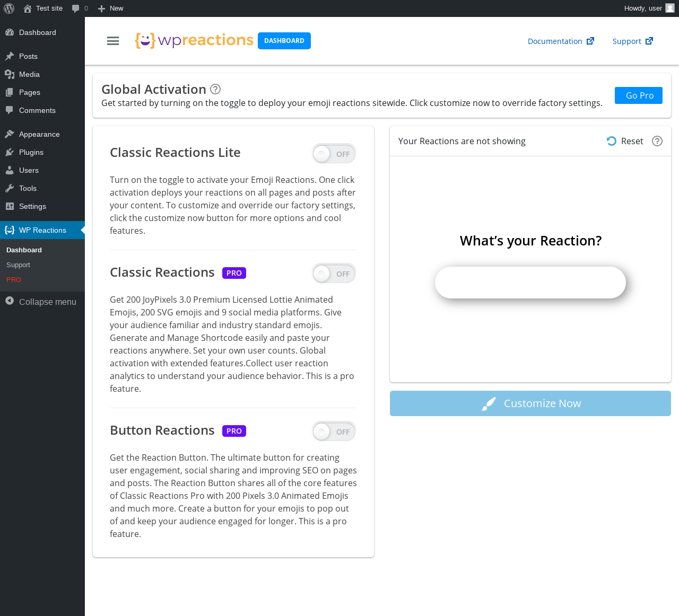Click the Posts pushpin icon
This screenshot has width=679, height=616.
click(10, 56)
